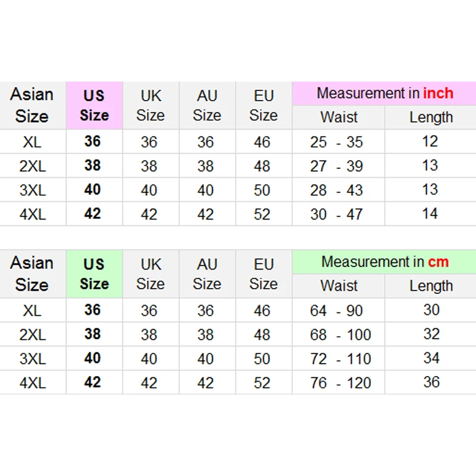The width and height of the screenshot is (476, 476).
Task: Click the Waist subheader under inch measurement
Action: coord(339,117)
